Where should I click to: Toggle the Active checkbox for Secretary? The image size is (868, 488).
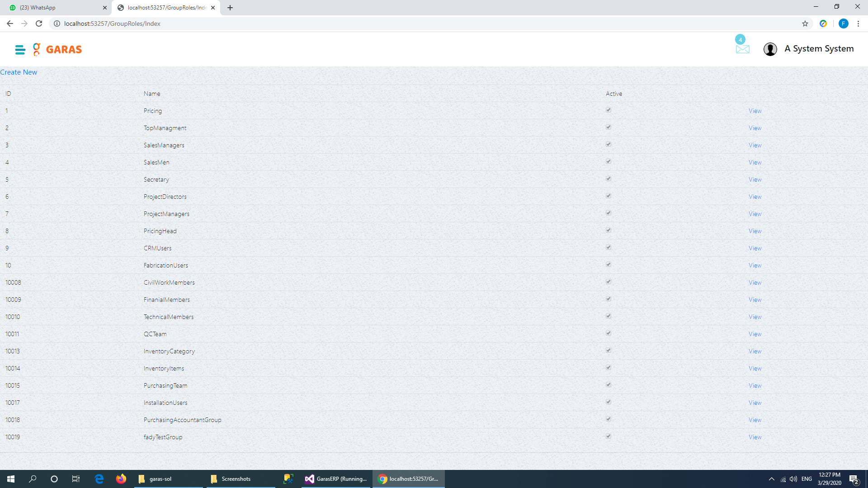click(x=609, y=178)
